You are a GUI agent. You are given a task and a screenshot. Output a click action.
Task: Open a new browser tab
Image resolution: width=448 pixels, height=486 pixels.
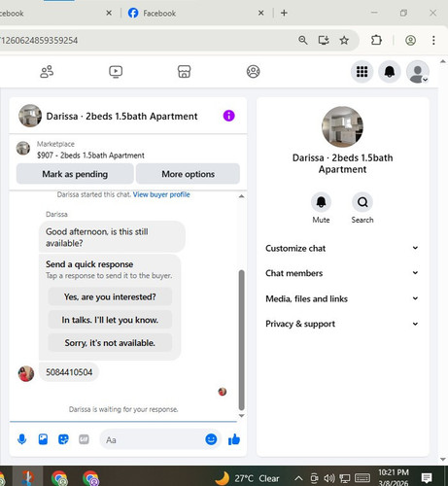coord(284,13)
